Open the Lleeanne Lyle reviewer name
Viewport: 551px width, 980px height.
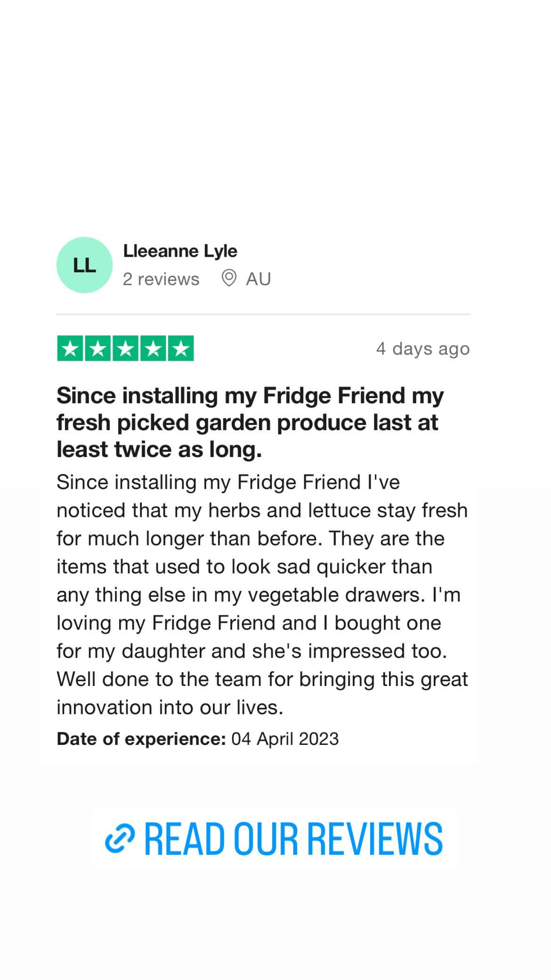click(x=180, y=251)
